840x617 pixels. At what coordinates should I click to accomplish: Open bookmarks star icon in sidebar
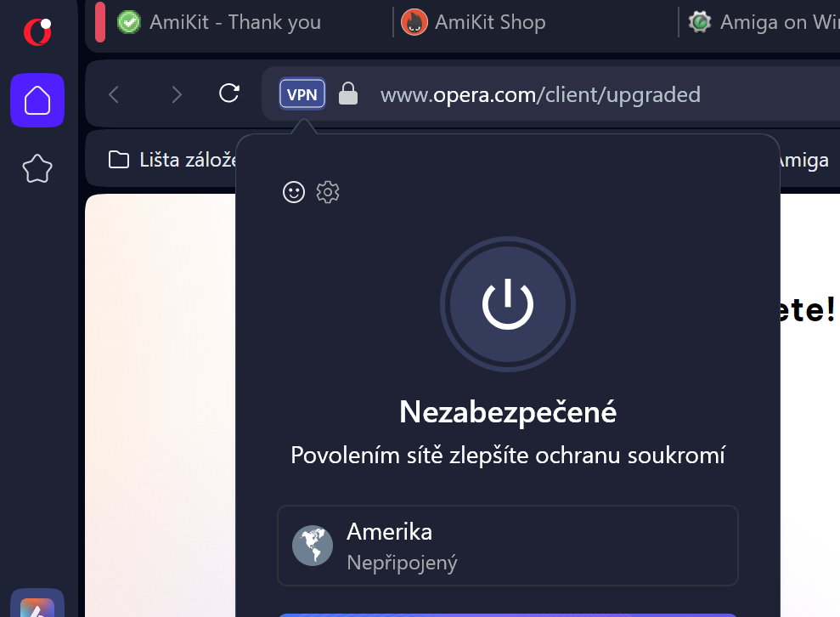pos(37,169)
